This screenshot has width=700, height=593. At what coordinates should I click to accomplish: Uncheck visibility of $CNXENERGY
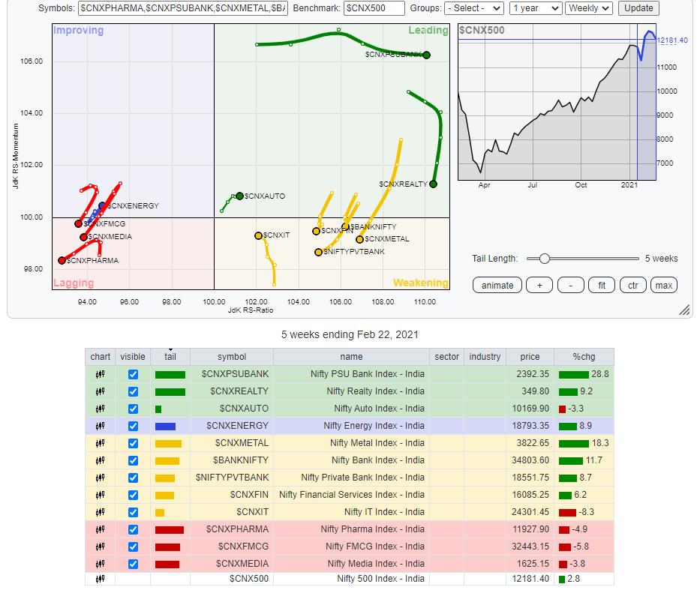(133, 426)
